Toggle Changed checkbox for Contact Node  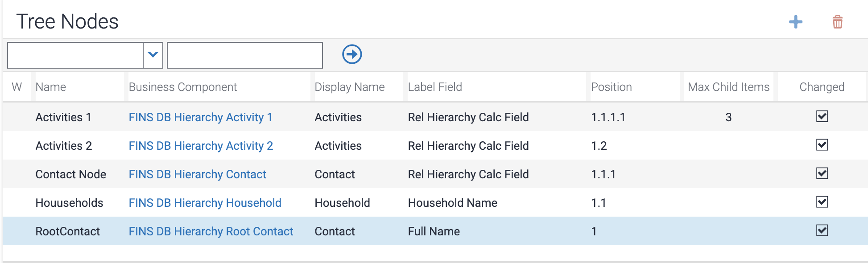click(822, 174)
